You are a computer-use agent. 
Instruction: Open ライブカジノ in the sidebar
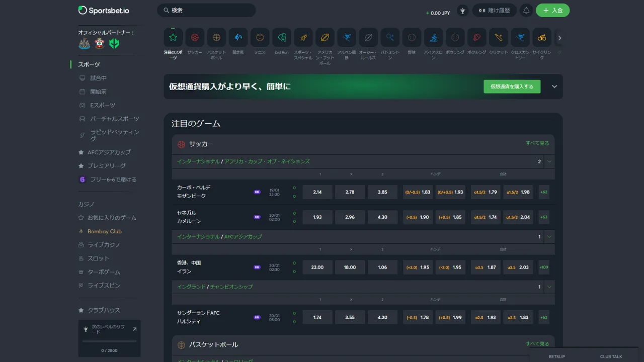coord(104,245)
